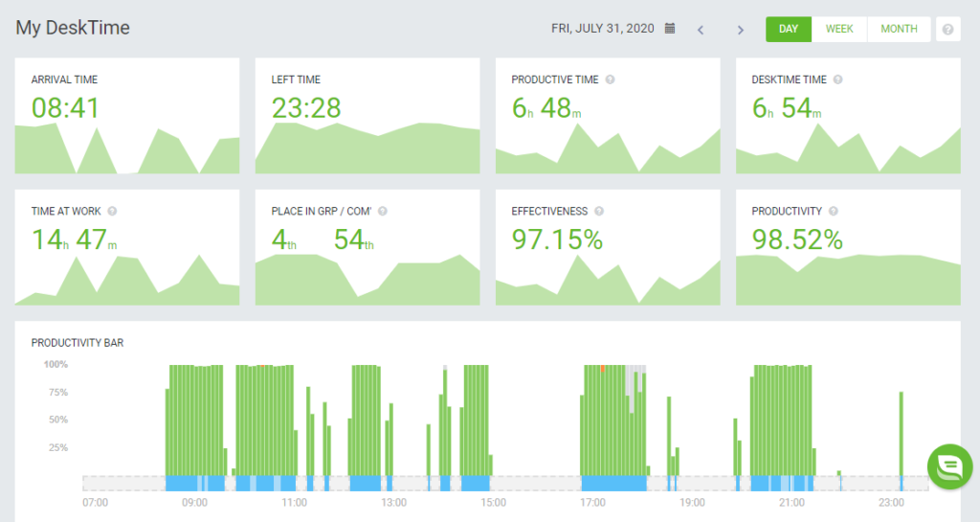Click the 23:00 timeline label

pos(891,503)
